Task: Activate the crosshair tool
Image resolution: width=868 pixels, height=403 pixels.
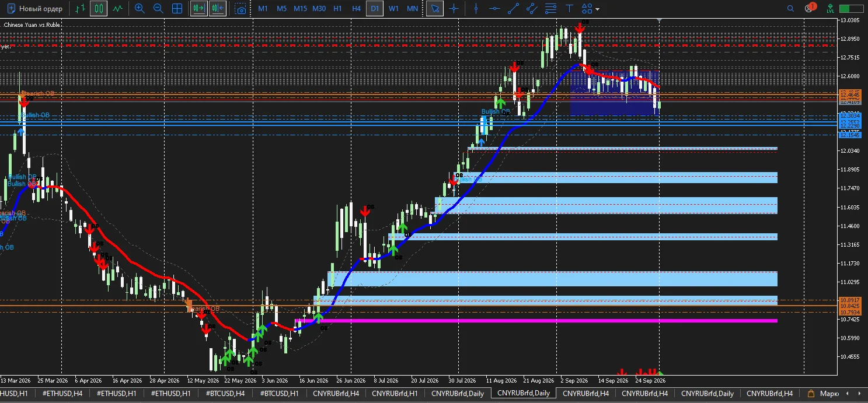Action: 454,9
